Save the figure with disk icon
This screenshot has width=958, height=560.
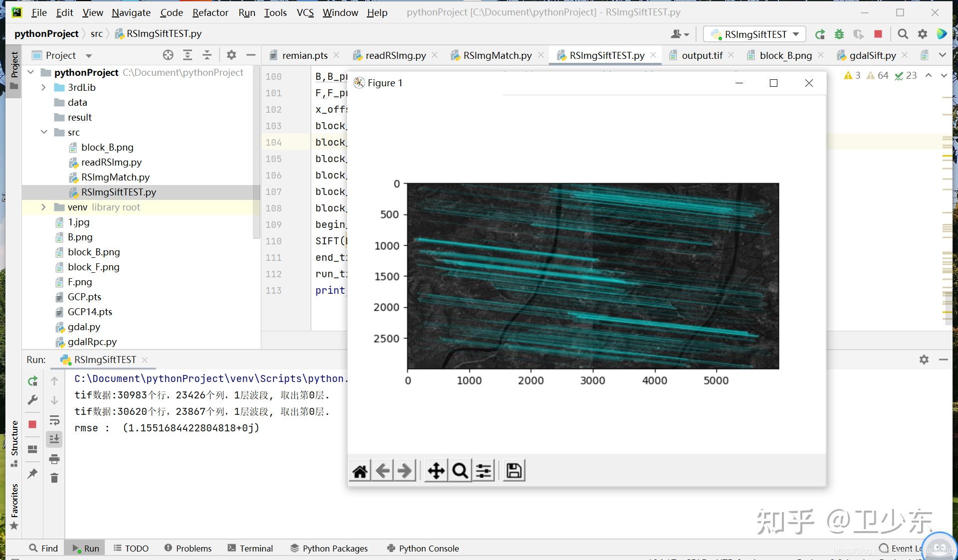click(x=514, y=471)
